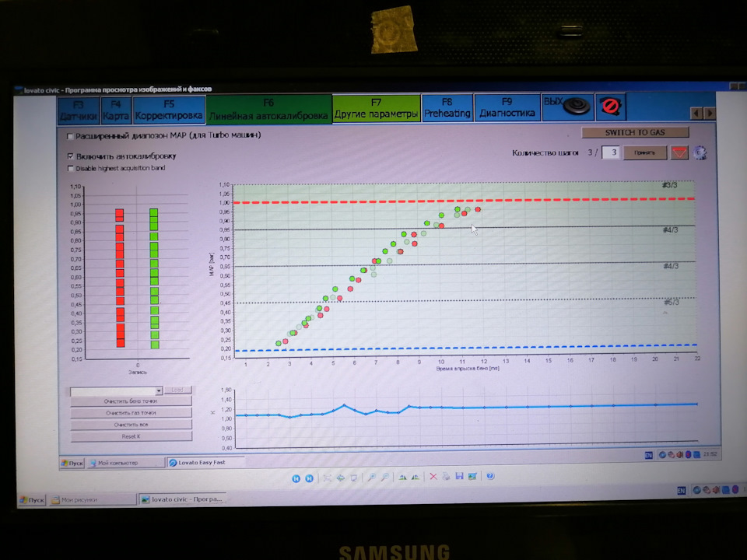The width and height of the screenshot is (747, 560).
Task: Open F9 Диагностика tab
Action: coord(507,107)
